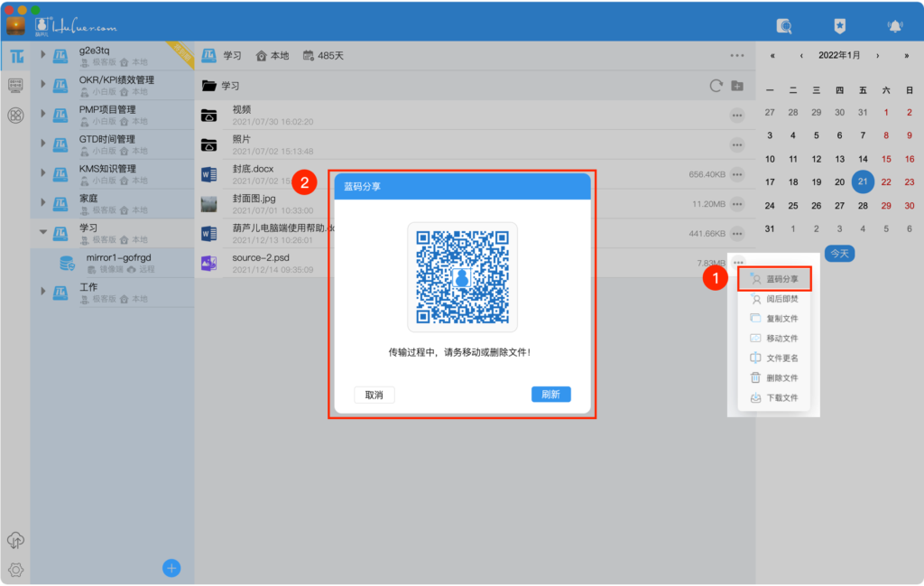Click the 封底.docx Word file icon

pyautogui.click(x=209, y=174)
